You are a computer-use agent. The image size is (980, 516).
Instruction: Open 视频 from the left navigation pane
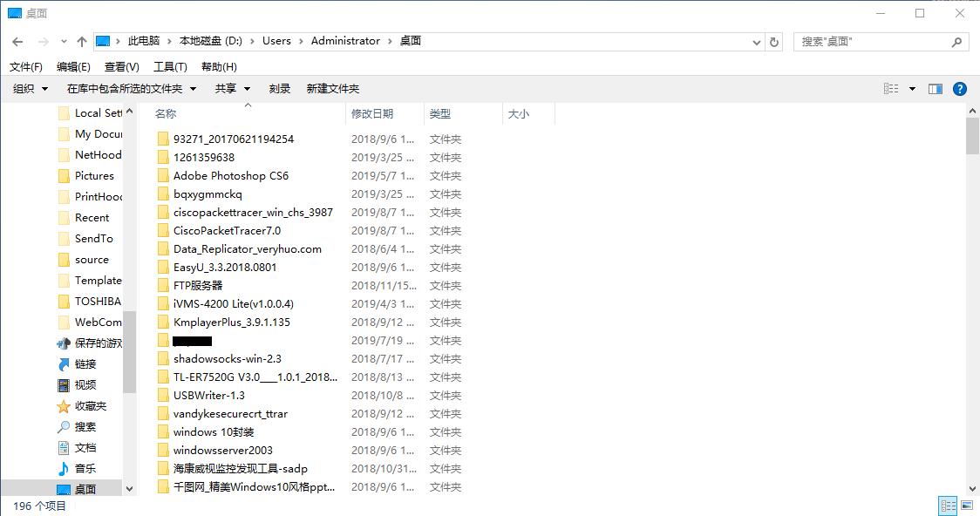pyautogui.click(x=85, y=384)
